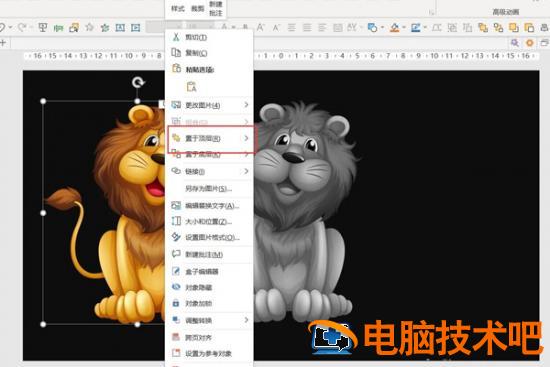Open 盒子编辑器 menu entry
Screen dimensions: 550x367
pos(209,271)
